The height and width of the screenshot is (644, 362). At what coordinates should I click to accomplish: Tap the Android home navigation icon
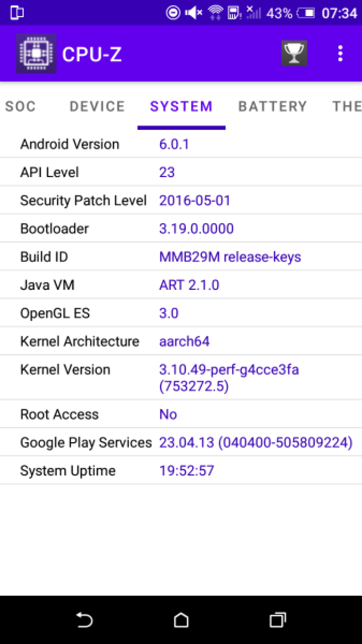tap(181, 620)
